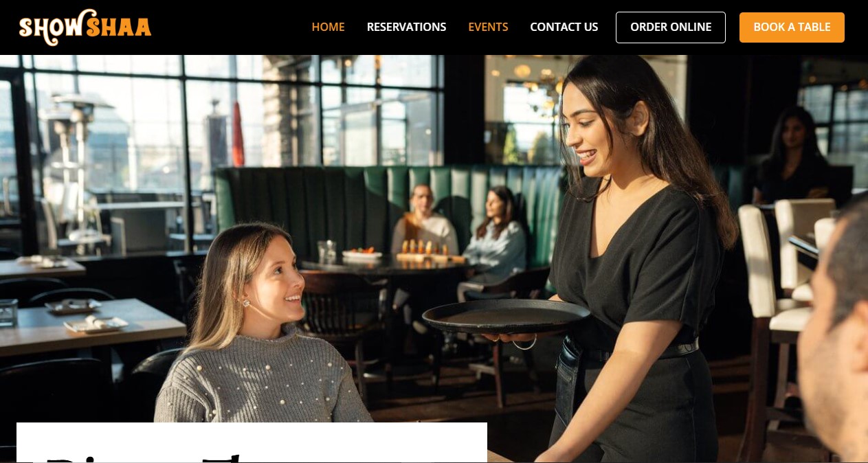The width and height of the screenshot is (868, 463).
Task: Go to the RESERVATIONS page
Action: (406, 27)
